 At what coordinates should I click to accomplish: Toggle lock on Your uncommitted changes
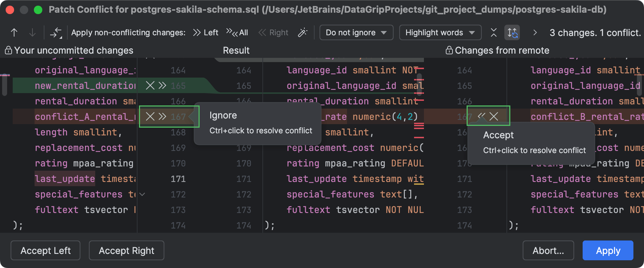pyautogui.click(x=8, y=50)
